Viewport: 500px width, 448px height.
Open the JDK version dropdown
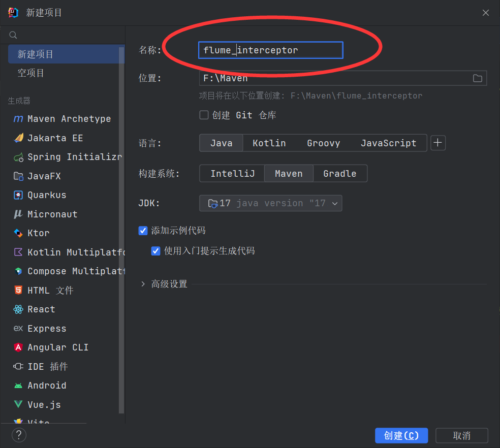[x=271, y=203]
